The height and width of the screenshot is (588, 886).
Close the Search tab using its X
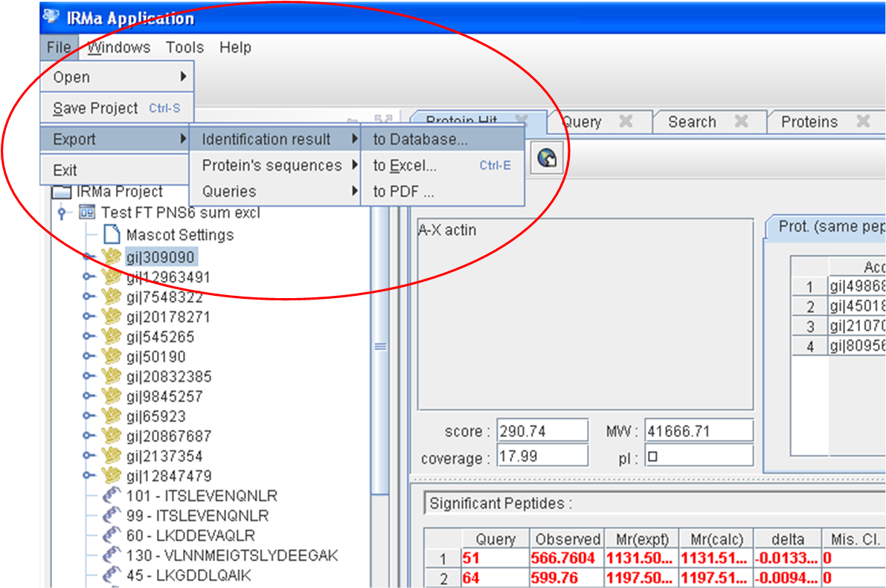coord(741,121)
